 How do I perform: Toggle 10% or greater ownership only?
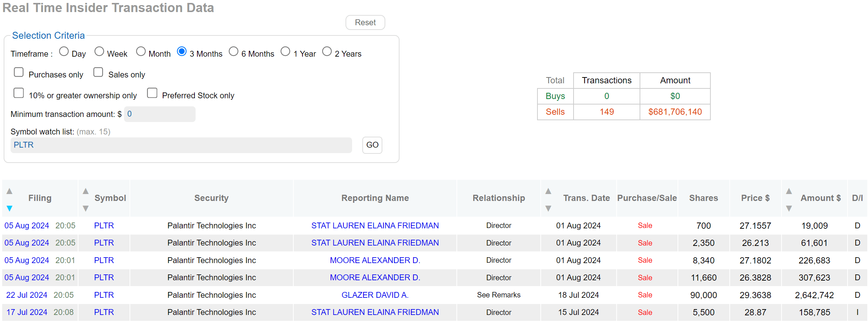point(19,93)
